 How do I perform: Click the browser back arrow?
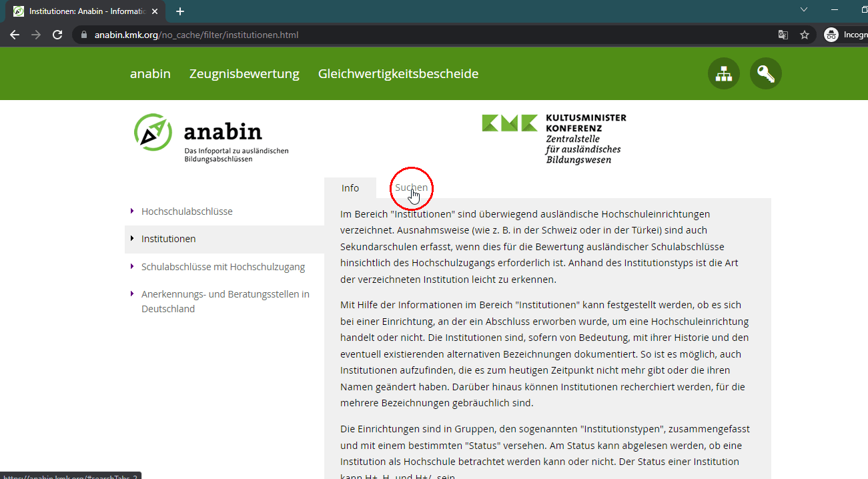pos(15,35)
